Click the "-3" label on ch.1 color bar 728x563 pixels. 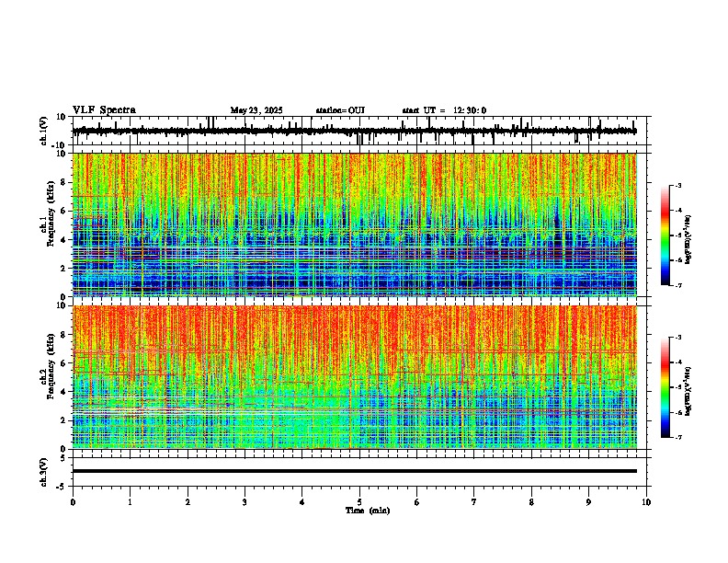pyautogui.click(x=678, y=185)
